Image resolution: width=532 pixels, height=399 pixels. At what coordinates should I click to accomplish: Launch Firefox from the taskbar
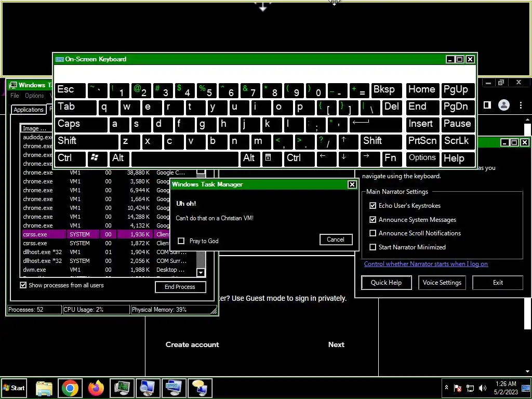coord(96,388)
